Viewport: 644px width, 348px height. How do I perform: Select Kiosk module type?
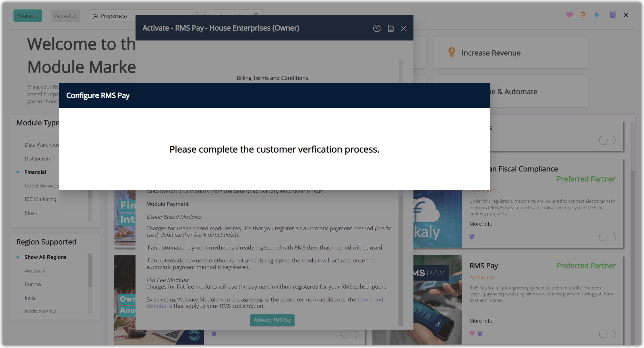[x=31, y=213]
